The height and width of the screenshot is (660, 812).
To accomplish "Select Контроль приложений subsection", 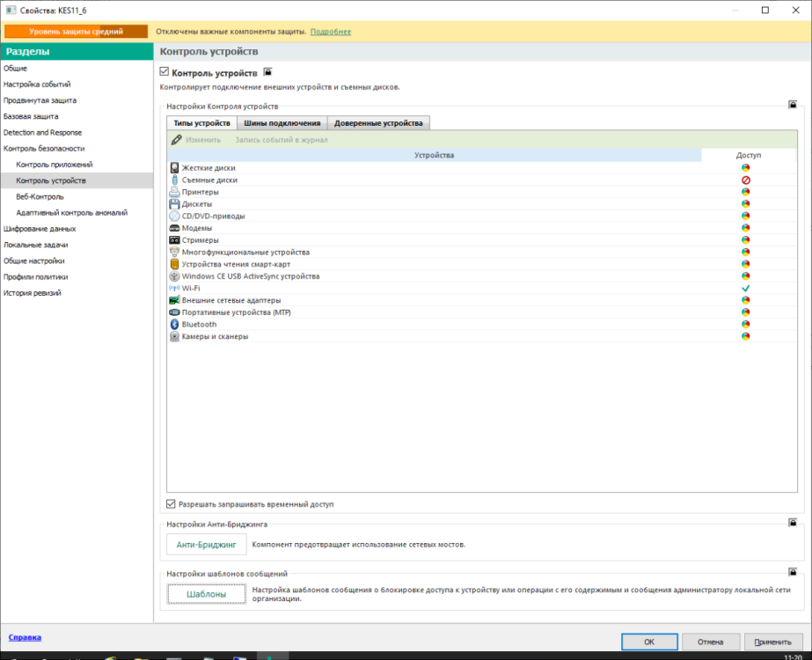I will point(55,165).
